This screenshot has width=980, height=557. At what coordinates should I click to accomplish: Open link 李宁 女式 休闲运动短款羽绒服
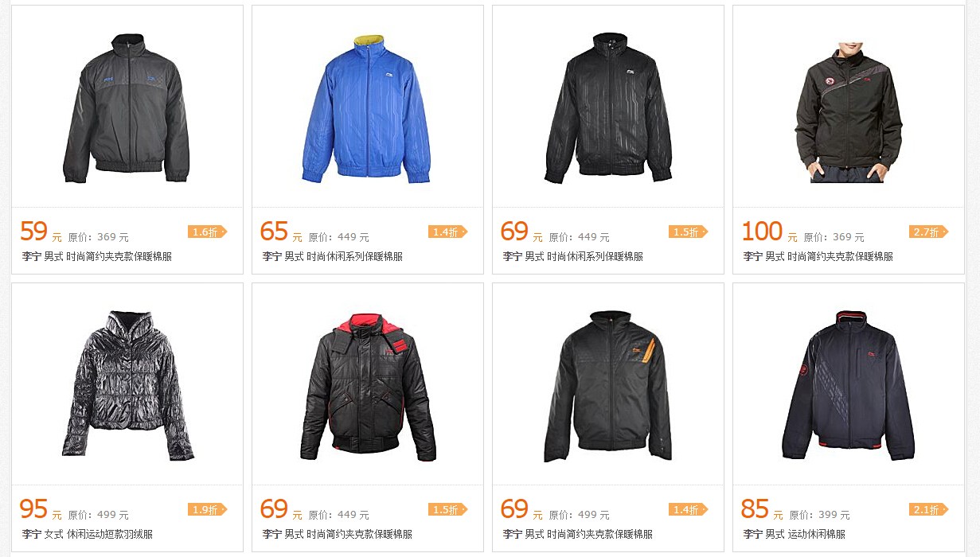(x=88, y=535)
